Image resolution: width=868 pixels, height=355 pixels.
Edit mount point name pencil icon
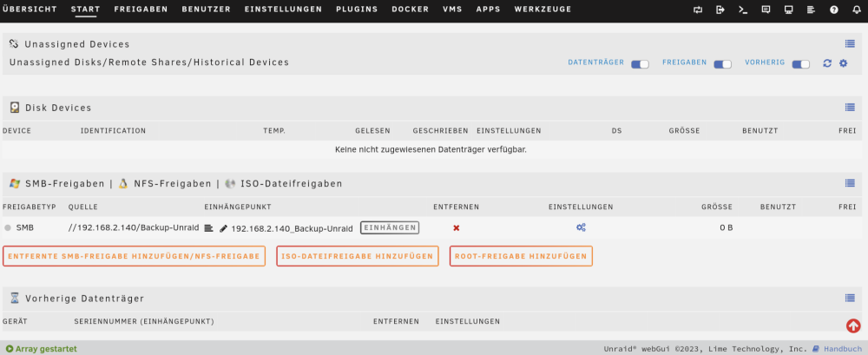(224, 228)
